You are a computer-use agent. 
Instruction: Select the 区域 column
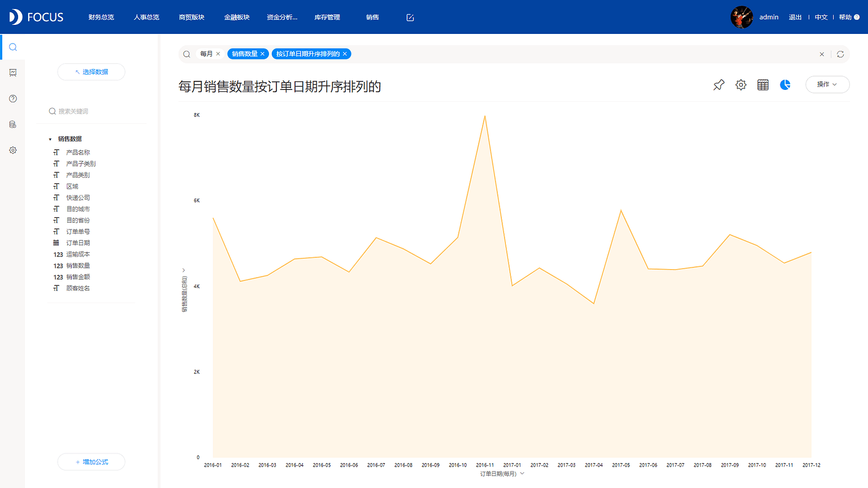point(72,187)
